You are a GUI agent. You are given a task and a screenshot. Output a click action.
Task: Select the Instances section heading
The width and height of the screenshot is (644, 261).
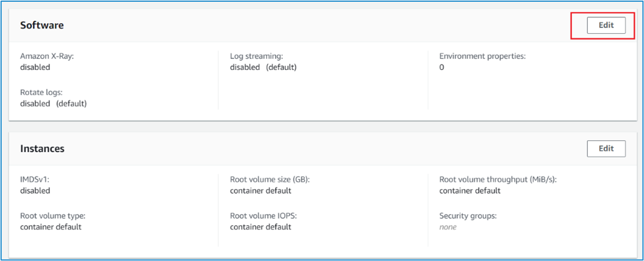42,149
